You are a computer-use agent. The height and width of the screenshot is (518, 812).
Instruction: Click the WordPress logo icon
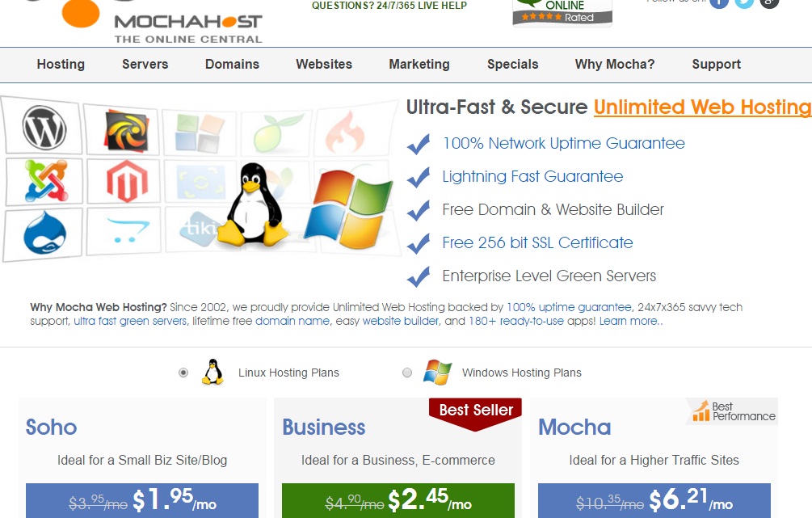coord(44,128)
